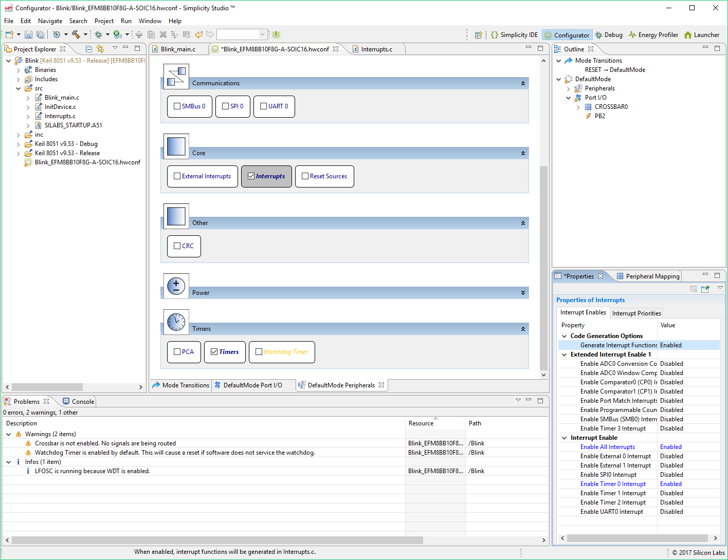Collapse All in Project Explorer
The width and height of the screenshot is (728, 560).
click(x=88, y=49)
